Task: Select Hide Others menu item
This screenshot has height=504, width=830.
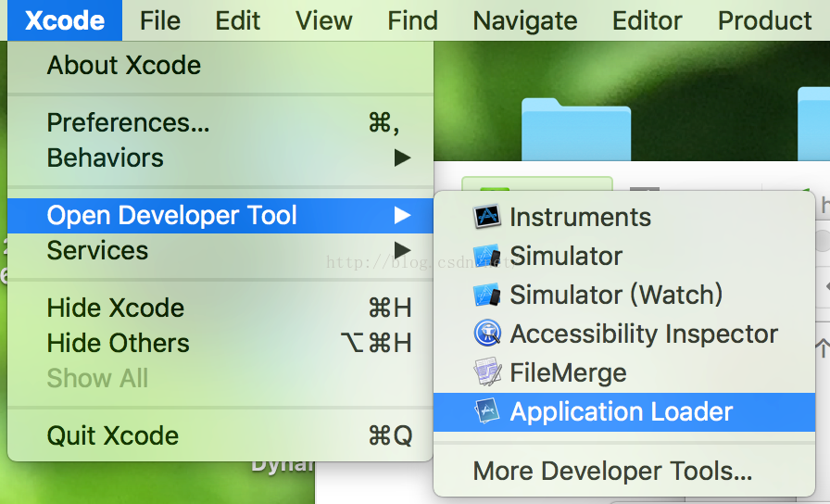Action: [119, 344]
